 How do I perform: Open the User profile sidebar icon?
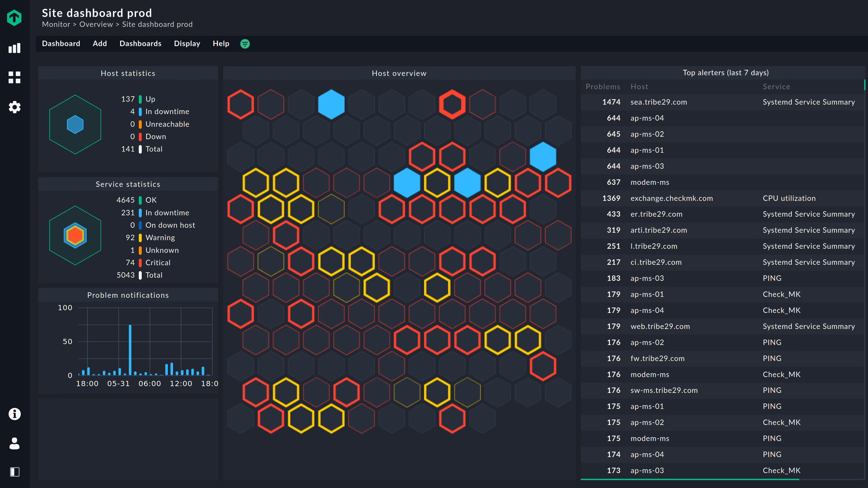14,443
